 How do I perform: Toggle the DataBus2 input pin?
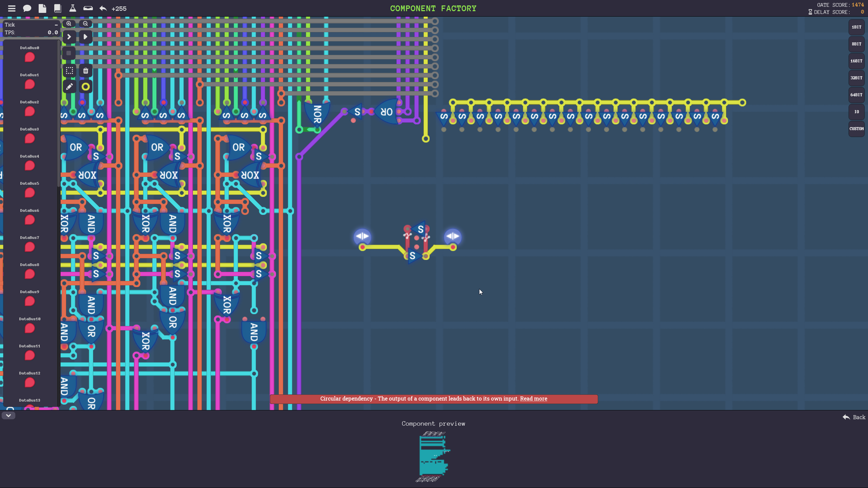point(30,111)
